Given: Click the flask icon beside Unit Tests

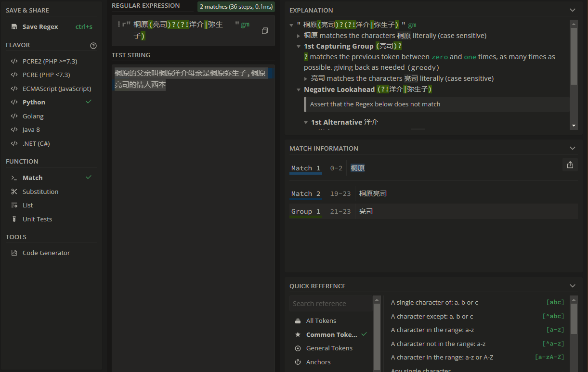Looking at the screenshot, I should pyautogui.click(x=13, y=219).
